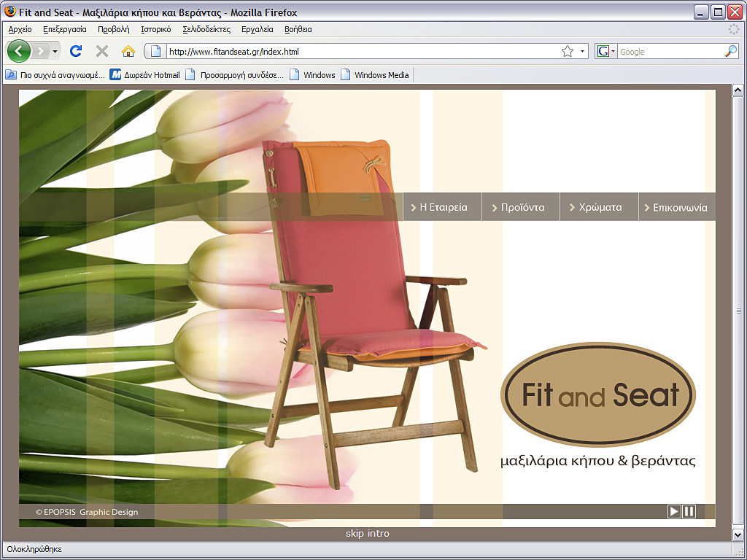
Task: Click the page icon in the address bar
Action: click(156, 52)
